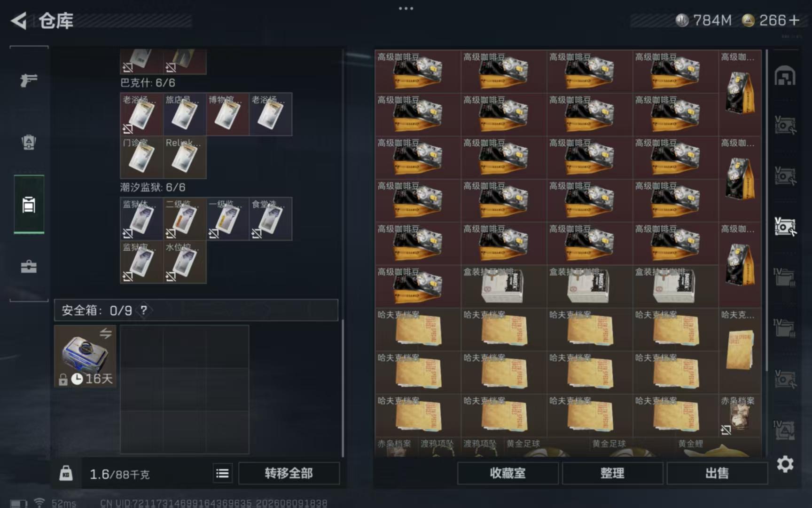Open the IV-level triangle box tab above gear

(x=785, y=429)
